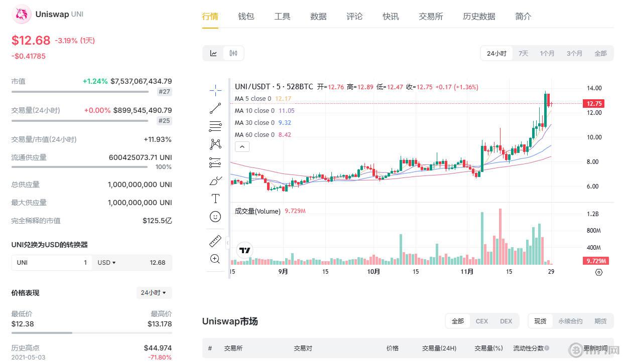The image size is (625, 364).
Task: Show the 7天 chart timeframe
Action: (x=523, y=53)
